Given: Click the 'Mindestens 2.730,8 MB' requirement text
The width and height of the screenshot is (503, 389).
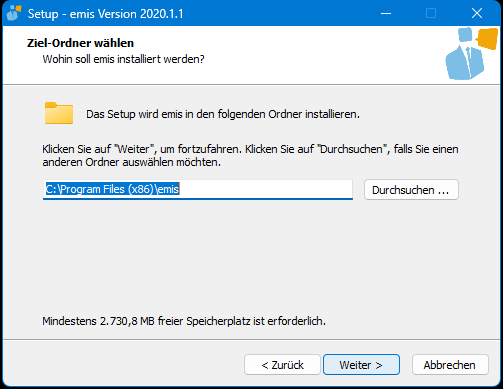Looking at the screenshot, I should [x=184, y=321].
